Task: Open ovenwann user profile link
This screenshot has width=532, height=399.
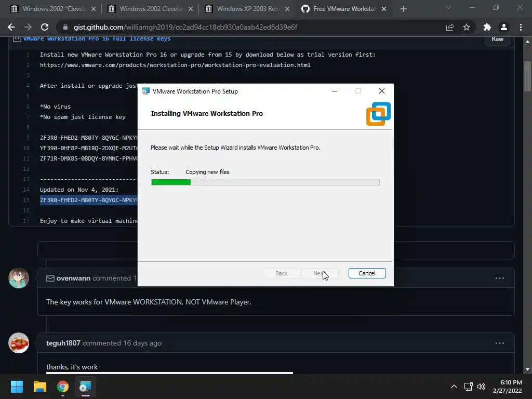Action: point(73,278)
